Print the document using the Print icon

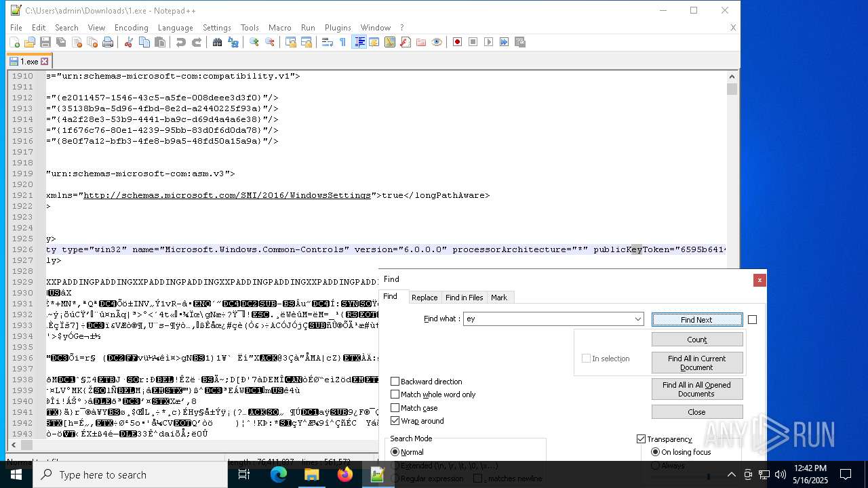(x=108, y=42)
